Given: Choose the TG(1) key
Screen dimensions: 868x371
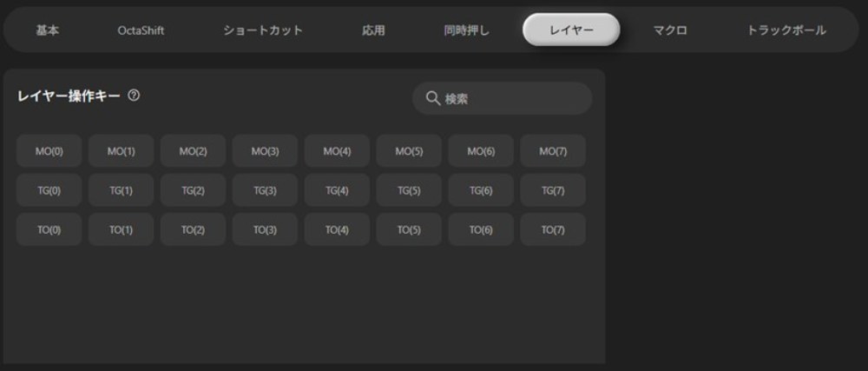Looking at the screenshot, I should click(122, 190).
